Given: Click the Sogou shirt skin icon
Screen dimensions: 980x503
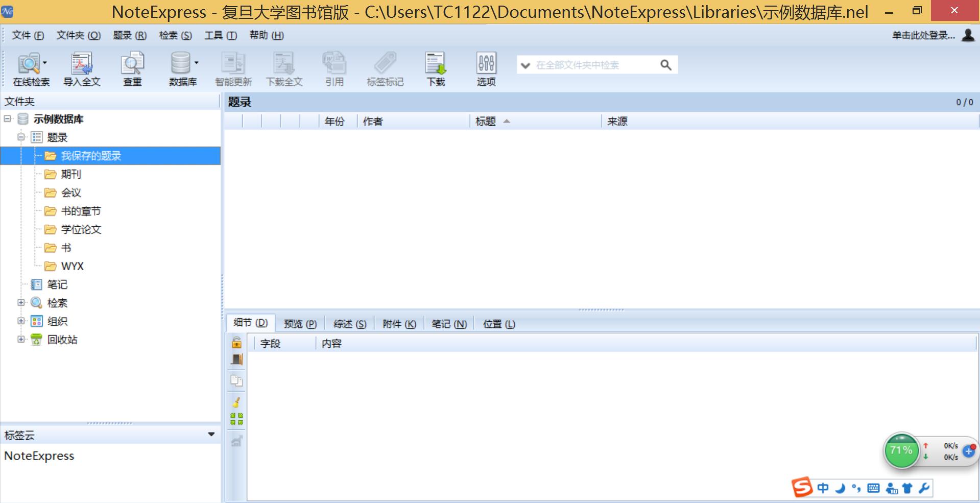Looking at the screenshot, I should coord(907,488).
